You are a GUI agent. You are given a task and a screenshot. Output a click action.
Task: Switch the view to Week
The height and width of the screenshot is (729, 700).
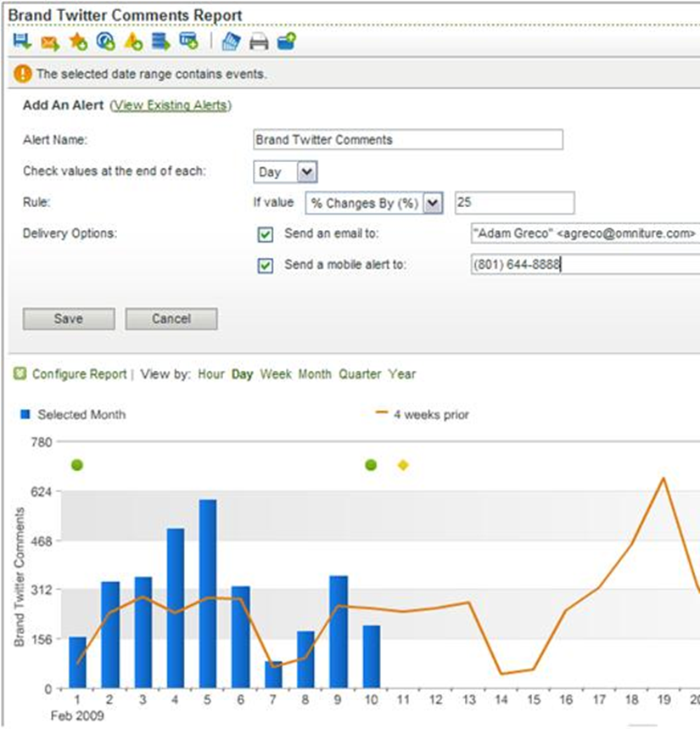(x=276, y=373)
